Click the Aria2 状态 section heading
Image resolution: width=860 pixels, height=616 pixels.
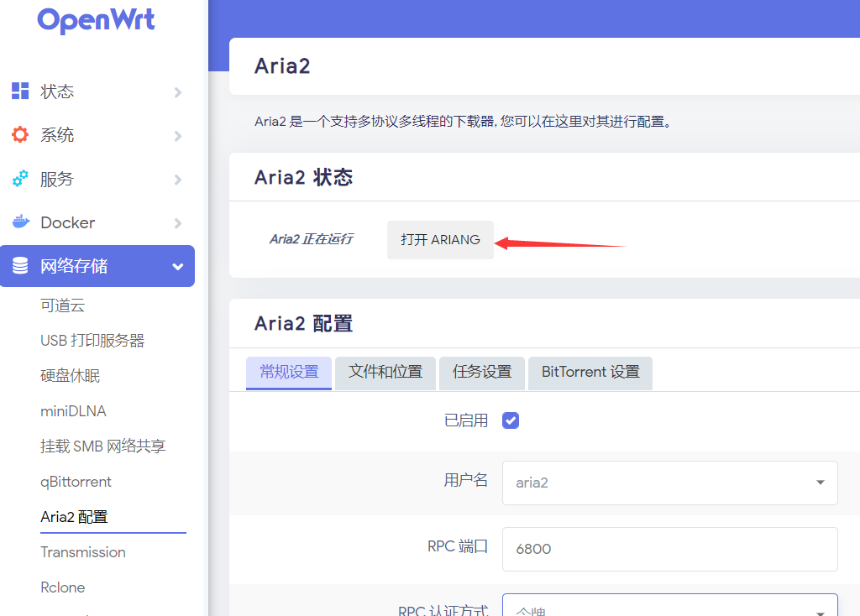(304, 178)
